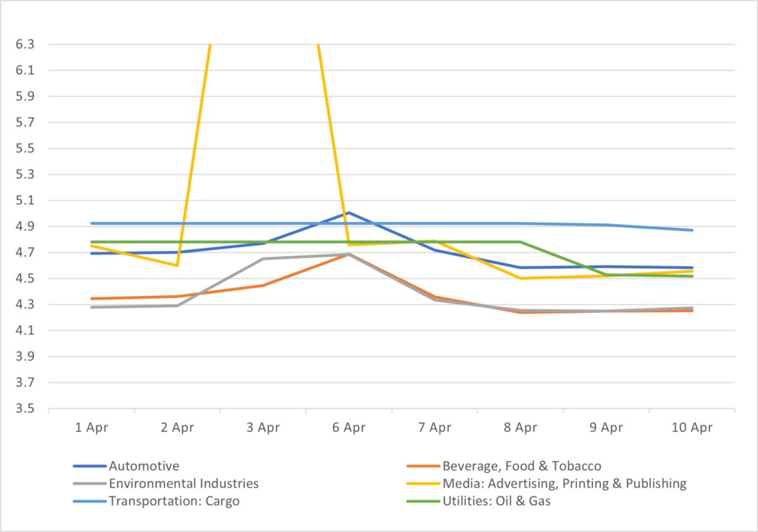The width and height of the screenshot is (758, 532).
Task: Click the 6.3 y-axis value
Action: tap(24, 44)
